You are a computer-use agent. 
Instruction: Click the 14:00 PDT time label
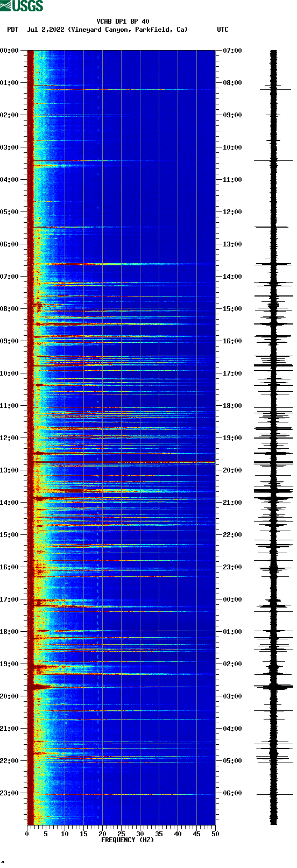(x=10, y=503)
